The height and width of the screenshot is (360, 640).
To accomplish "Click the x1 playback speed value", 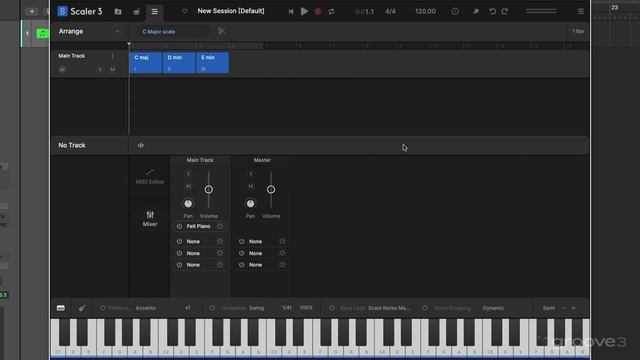I will click(188, 308).
